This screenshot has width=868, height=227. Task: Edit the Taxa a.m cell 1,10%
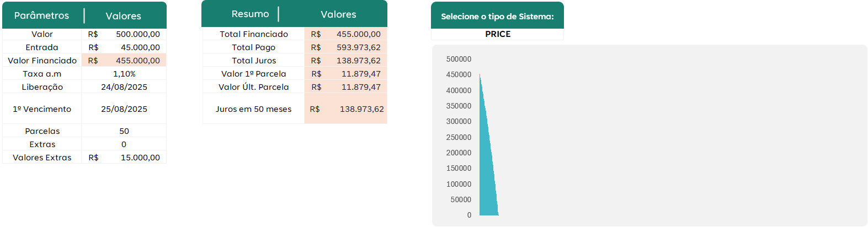tap(124, 74)
